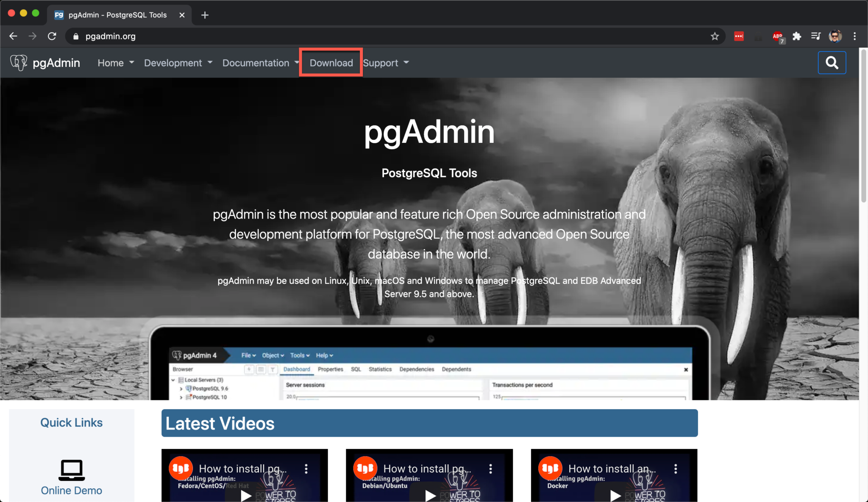868x502 pixels.
Task: Play the installing pgAdmin on Docker video
Action: [614, 496]
